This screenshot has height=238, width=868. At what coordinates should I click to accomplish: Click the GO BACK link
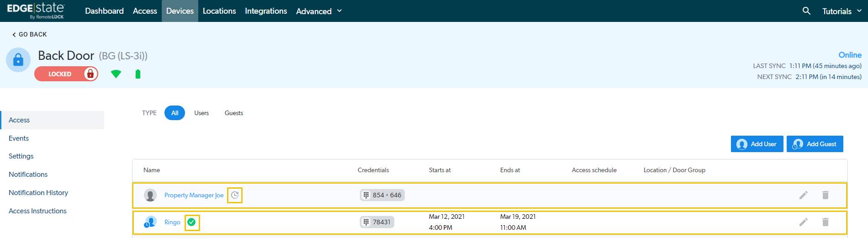pos(29,34)
